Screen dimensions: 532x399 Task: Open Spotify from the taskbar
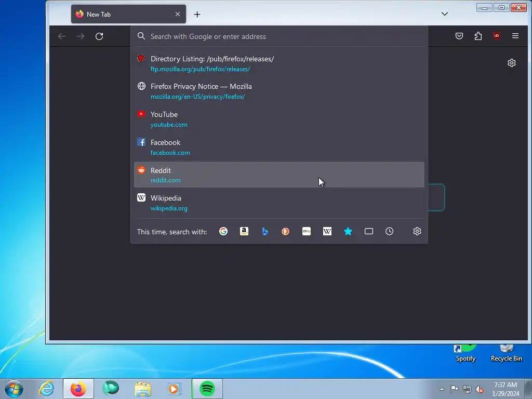(207, 389)
